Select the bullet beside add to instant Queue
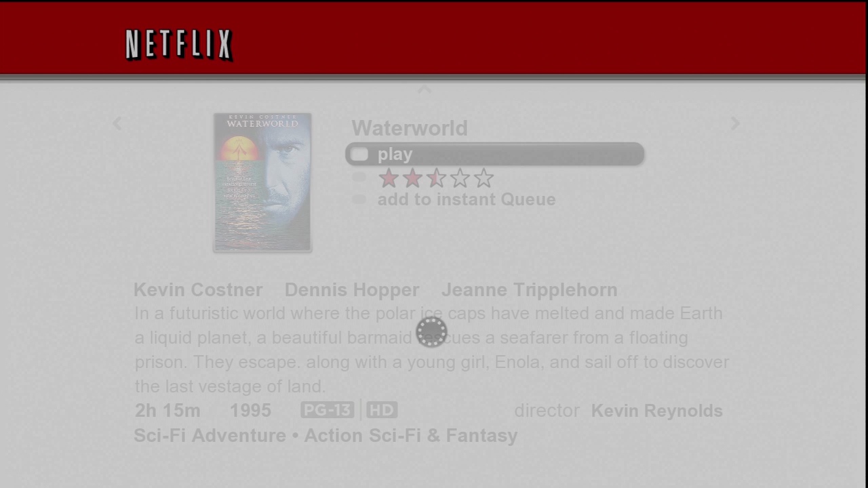 click(x=359, y=199)
